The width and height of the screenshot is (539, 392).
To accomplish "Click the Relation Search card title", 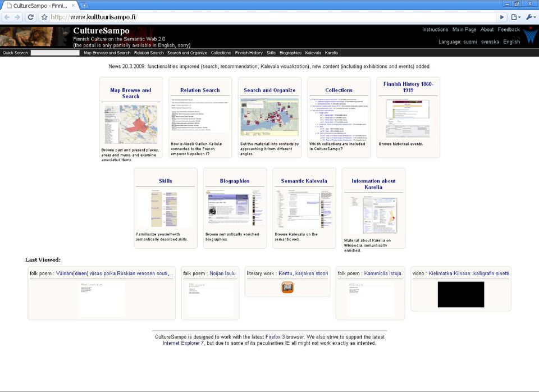I will tap(200, 90).
